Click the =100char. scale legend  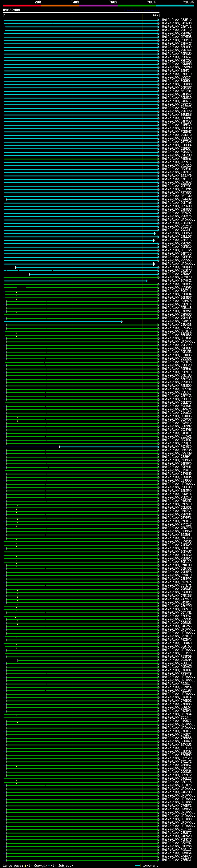[147, 866]
